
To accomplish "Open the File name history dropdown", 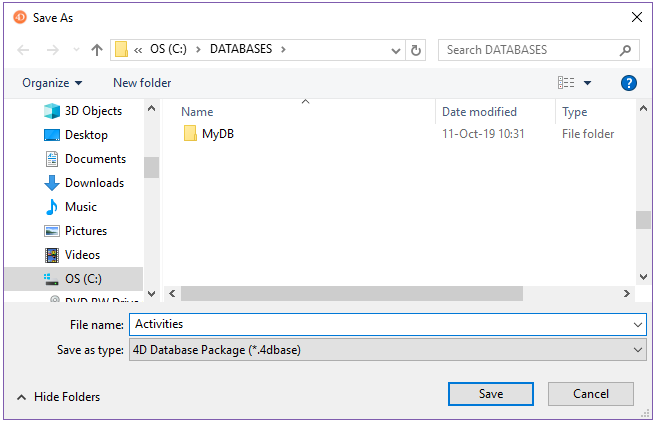I will [638, 324].
